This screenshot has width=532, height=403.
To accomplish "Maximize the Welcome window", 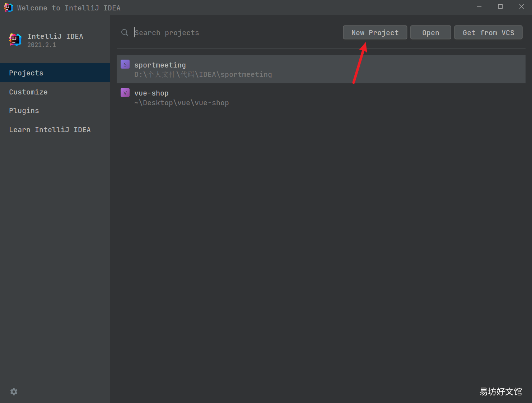I will (x=500, y=7).
